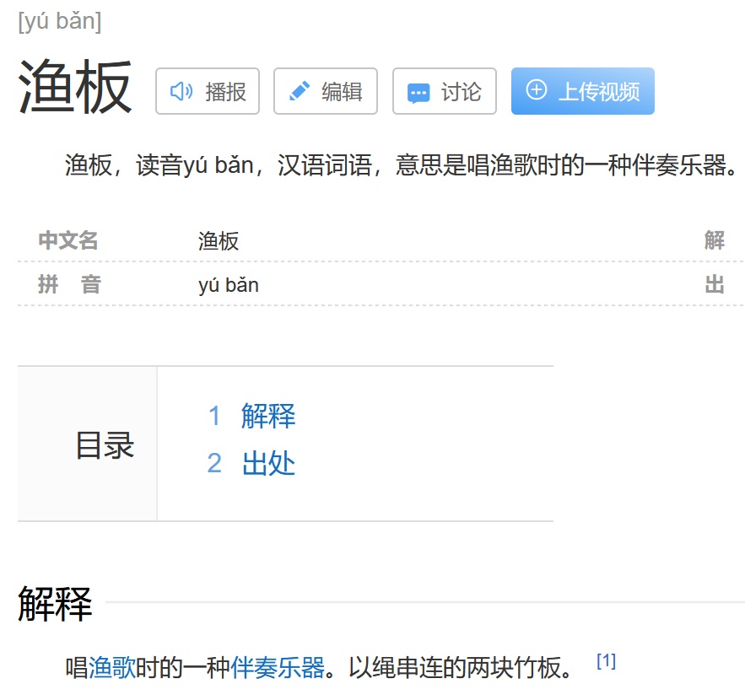Image resolution: width=745 pixels, height=700 pixels.
Task: Click the yú bǎn value beside 拼音
Action: point(228,285)
